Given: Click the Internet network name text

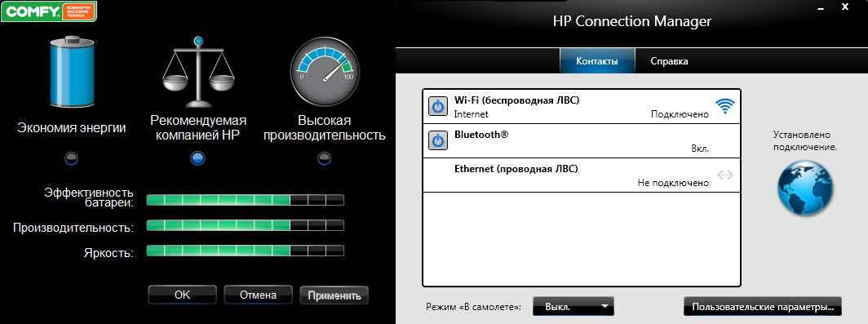Looking at the screenshot, I should pyautogui.click(x=471, y=114).
